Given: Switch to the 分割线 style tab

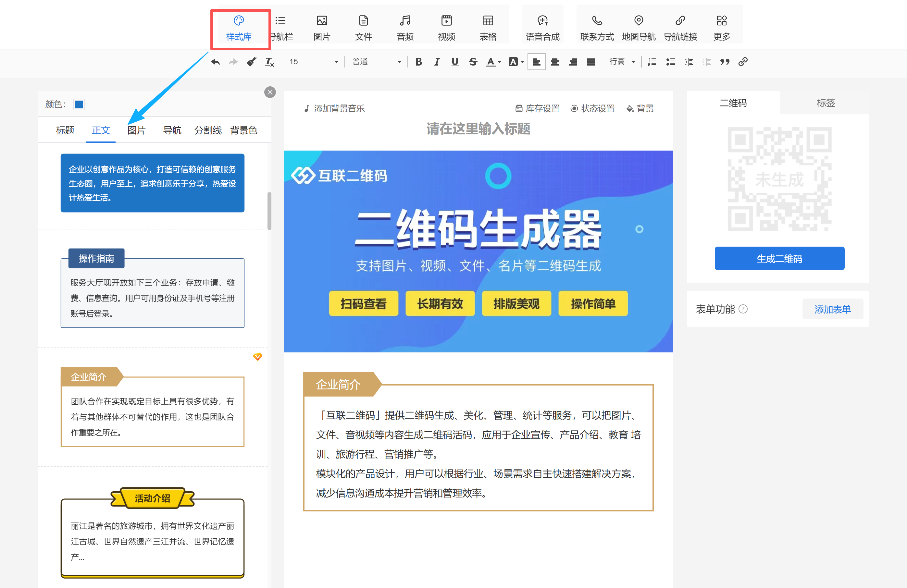Looking at the screenshot, I should pyautogui.click(x=208, y=130).
